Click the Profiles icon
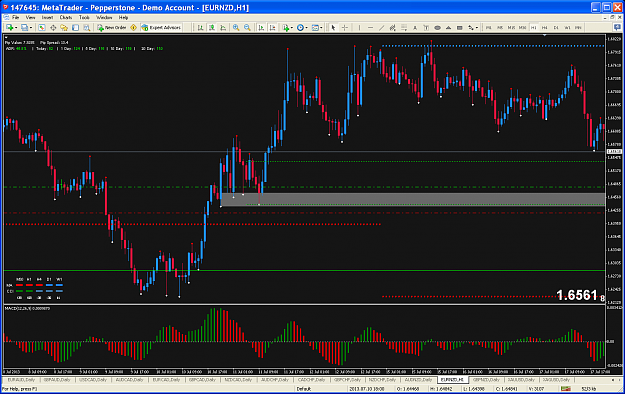Viewport: 625px width, 394px height. (25, 28)
